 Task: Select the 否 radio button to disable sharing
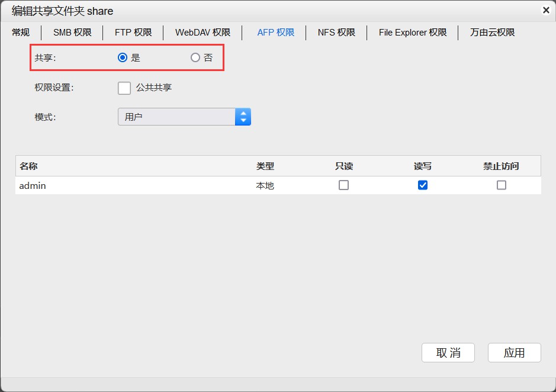click(195, 57)
